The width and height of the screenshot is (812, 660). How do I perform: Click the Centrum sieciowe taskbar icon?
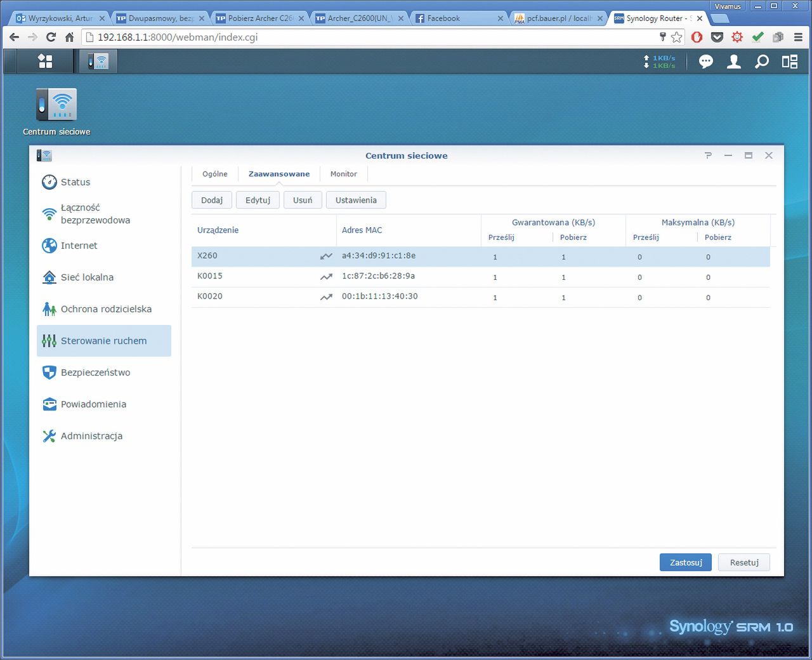98,62
